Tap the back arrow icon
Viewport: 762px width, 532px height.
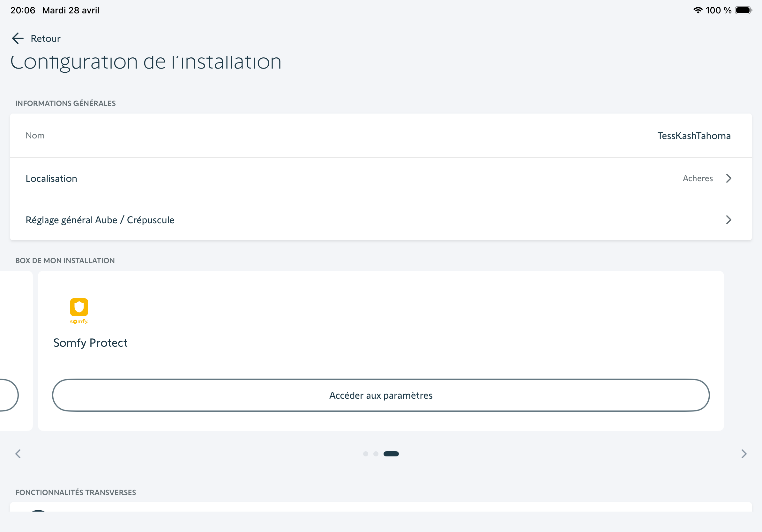[18, 39]
